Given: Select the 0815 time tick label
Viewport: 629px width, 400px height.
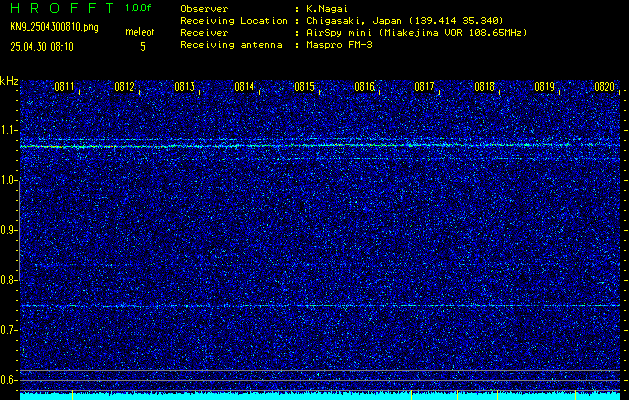Looking at the screenshot, I should point(304,87).
